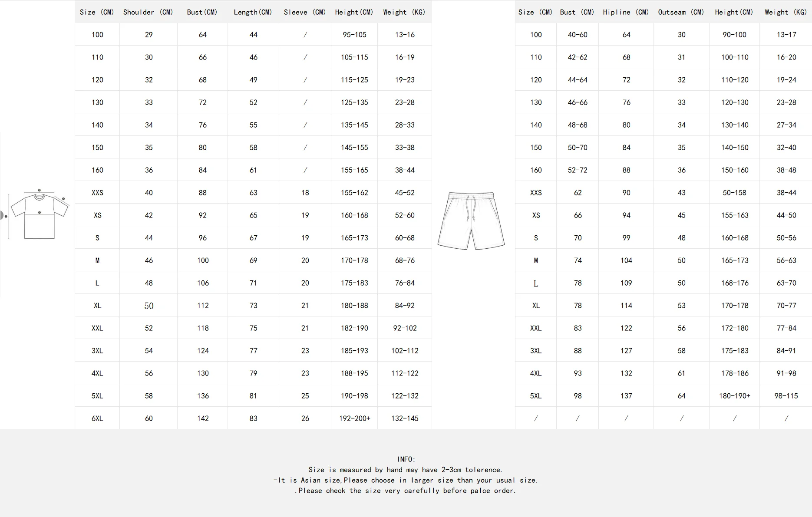Select shorts table 5XL size cell
The image size is (812, 517).
(536, 396)
